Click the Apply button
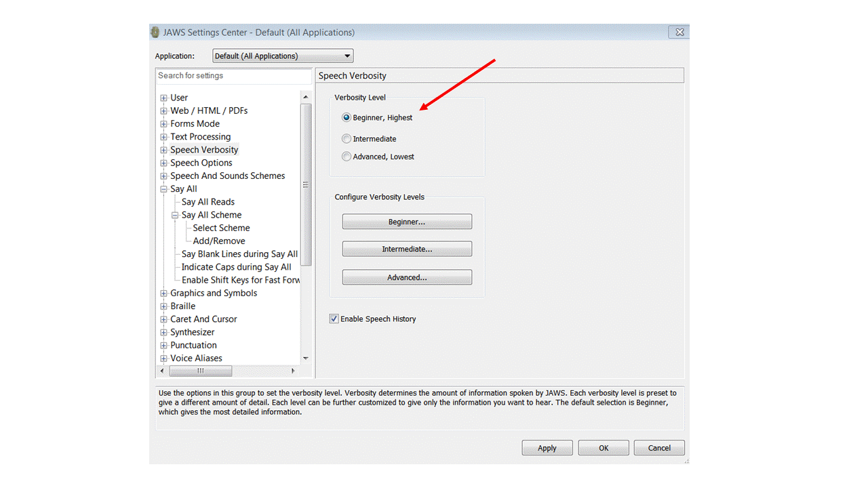The height and width of the screenshot is (488, 868). (547, 448)
